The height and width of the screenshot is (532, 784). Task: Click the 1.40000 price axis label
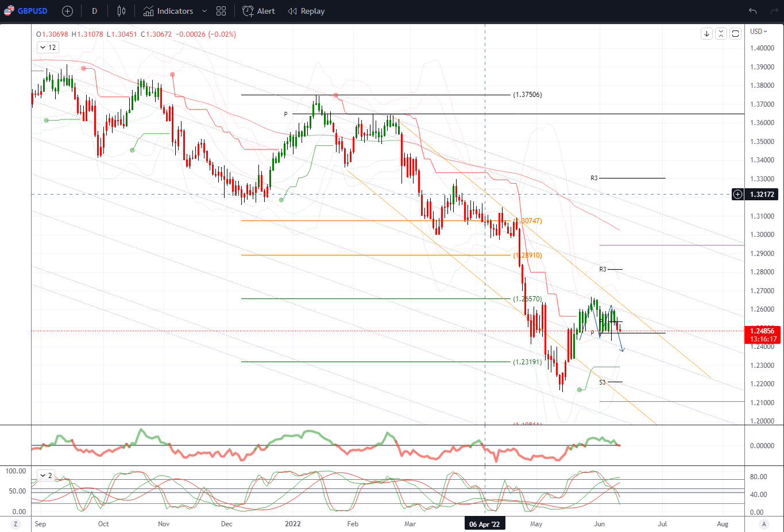[x=762, y=48]
